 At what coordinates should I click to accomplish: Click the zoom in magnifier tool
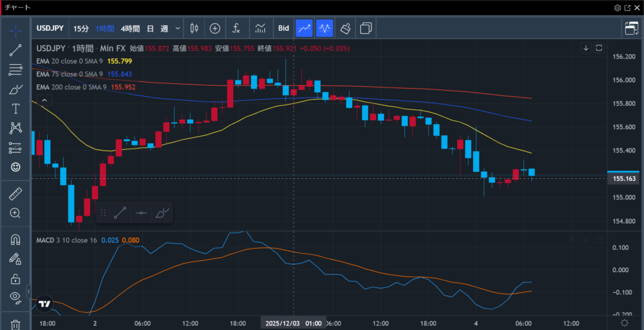coord(16,213)
